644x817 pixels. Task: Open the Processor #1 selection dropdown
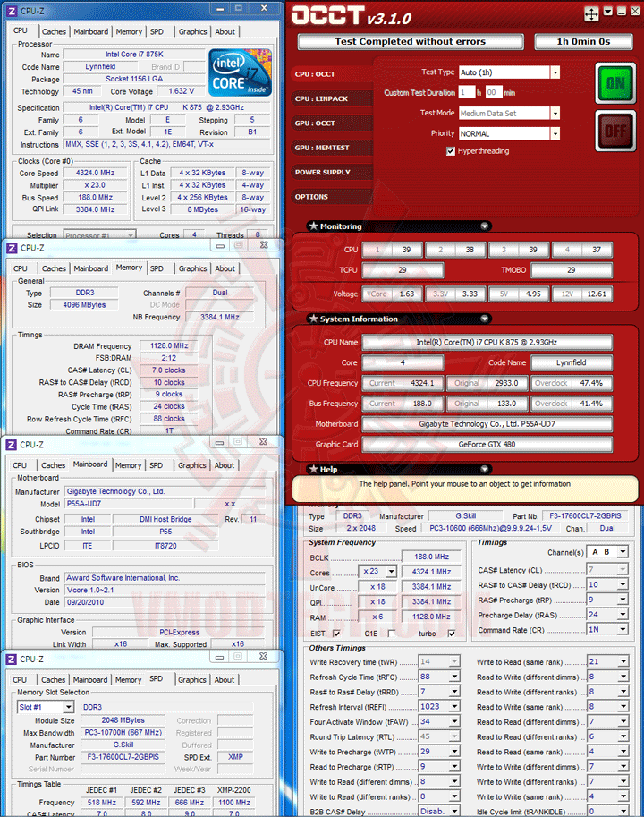(x=99, y=235)
